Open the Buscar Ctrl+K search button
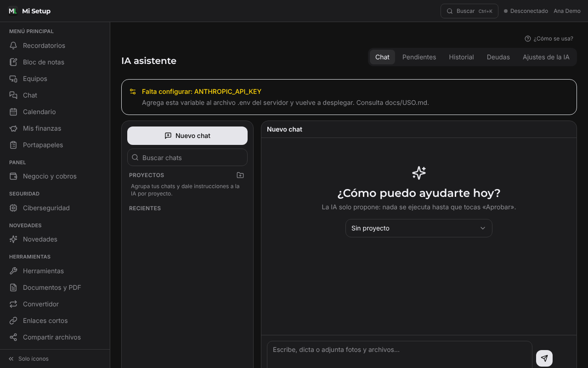The image size is (588, 368). [469, 11]
